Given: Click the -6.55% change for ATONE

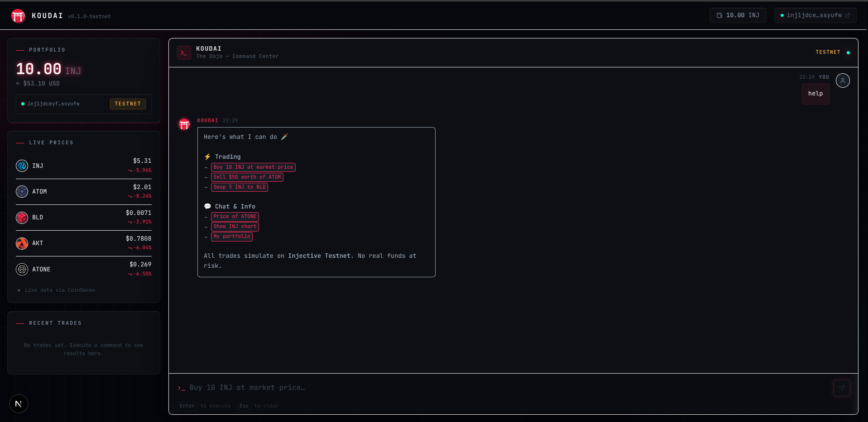Looking at the screenshot, I should (x=140, y=274).
